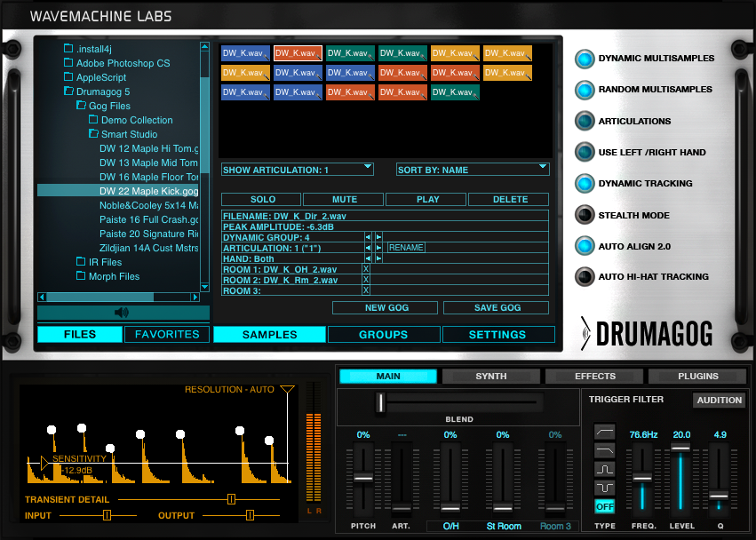This screenshot has height=540, width=756.
Task: Enable Auto Hi-Hat Tracking
Action: [x=585, y=276]
